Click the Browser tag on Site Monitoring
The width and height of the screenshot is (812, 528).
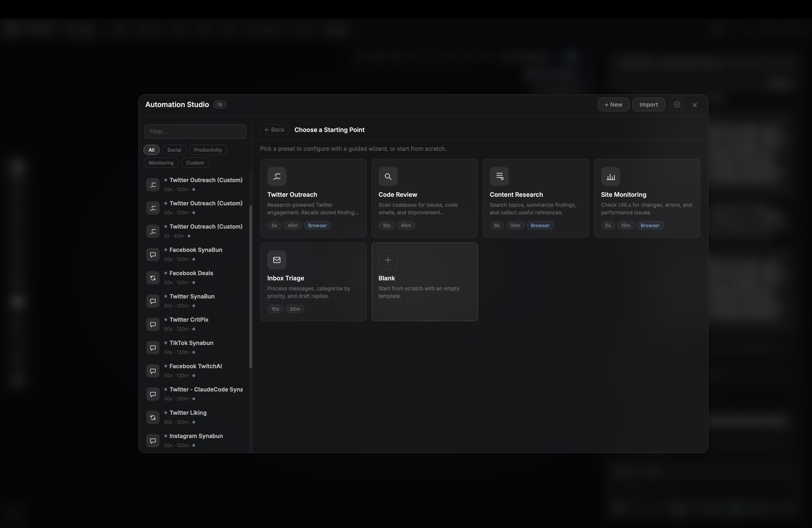click(x=650, y=225)
